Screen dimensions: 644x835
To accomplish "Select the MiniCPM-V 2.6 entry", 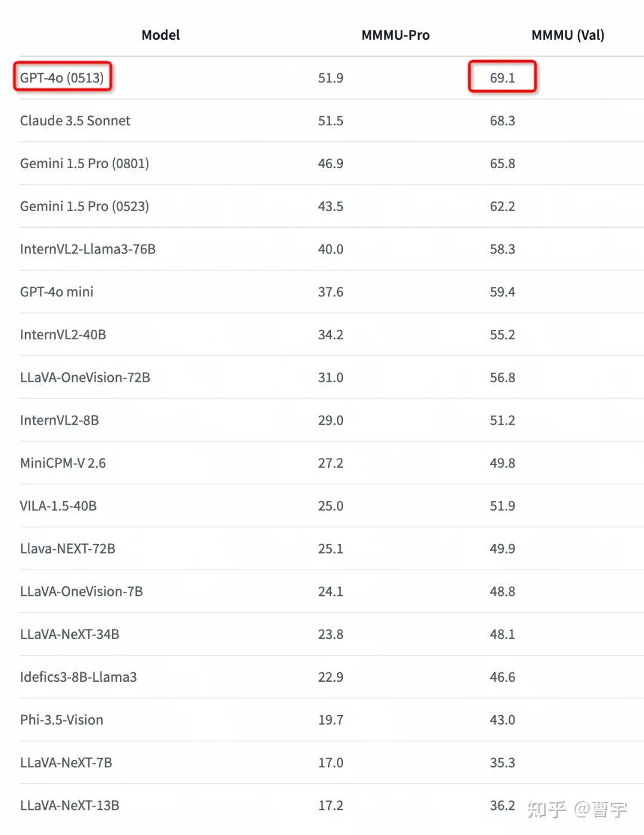I will pos(63,463).
